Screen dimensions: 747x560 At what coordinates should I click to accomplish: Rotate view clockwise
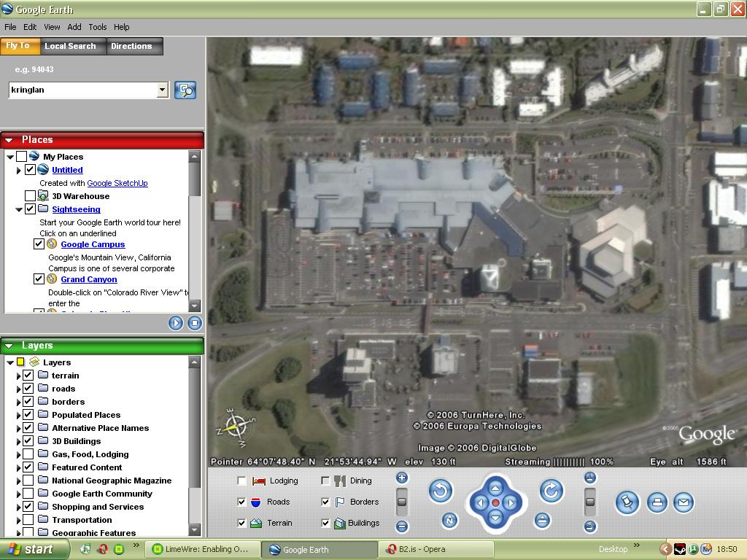[x=551, y=491]
